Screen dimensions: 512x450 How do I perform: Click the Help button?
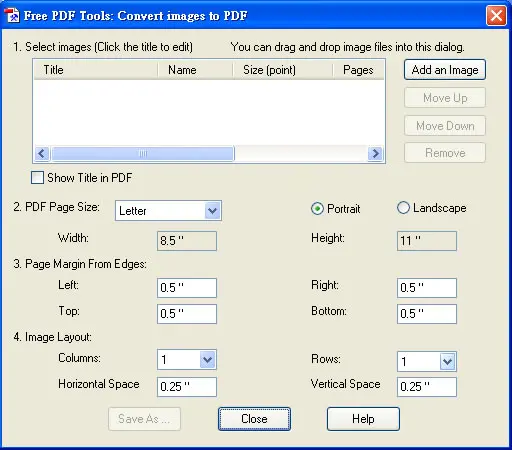click(x=363, y=419)
